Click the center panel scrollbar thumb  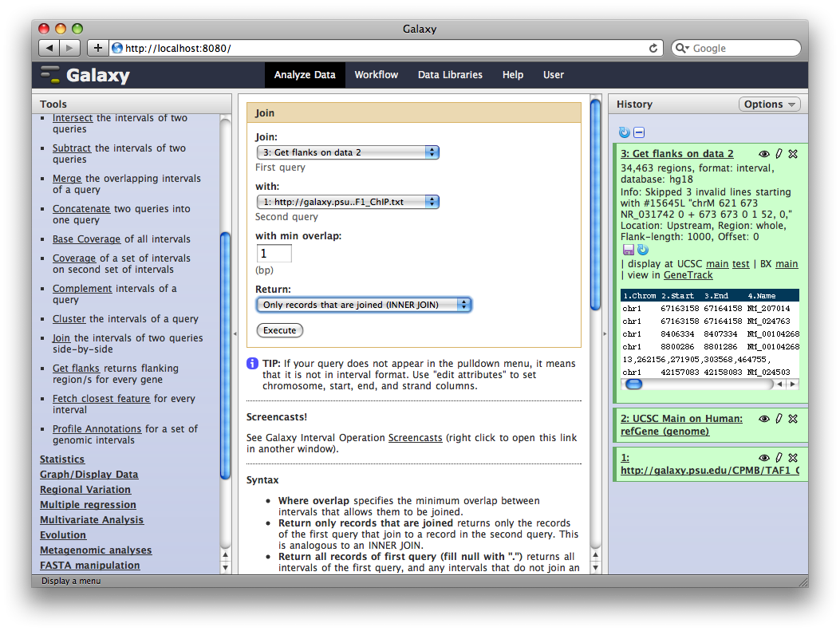pos(595,205)
